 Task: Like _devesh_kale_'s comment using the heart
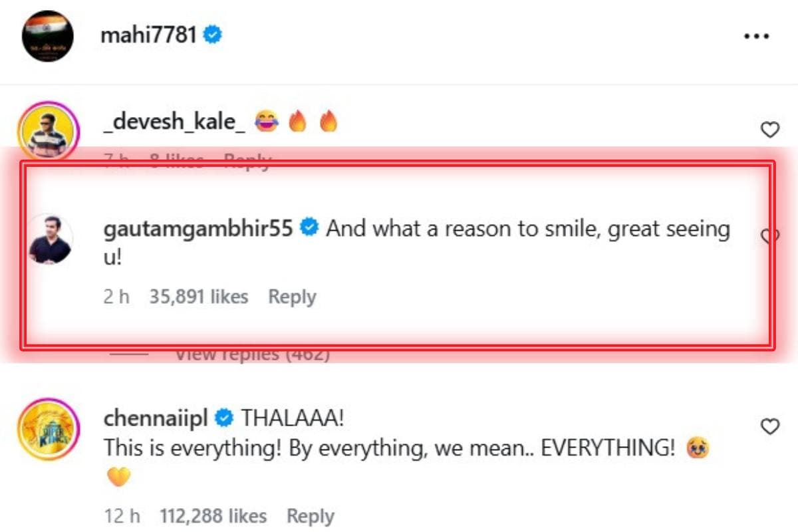770,130
